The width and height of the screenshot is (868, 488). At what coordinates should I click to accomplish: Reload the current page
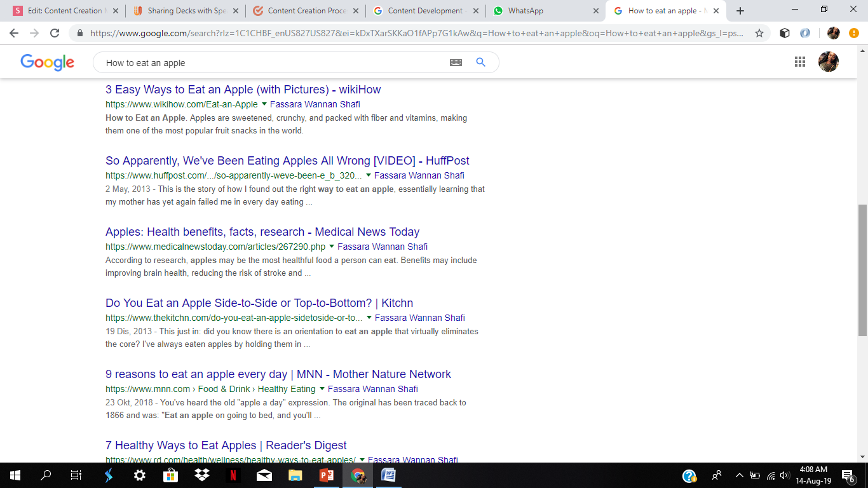pos(55,34)
